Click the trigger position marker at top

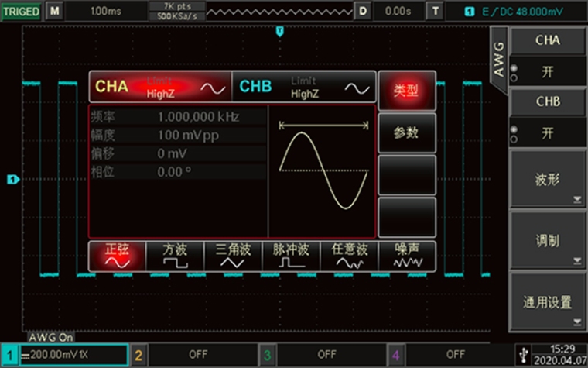point(280,31)
